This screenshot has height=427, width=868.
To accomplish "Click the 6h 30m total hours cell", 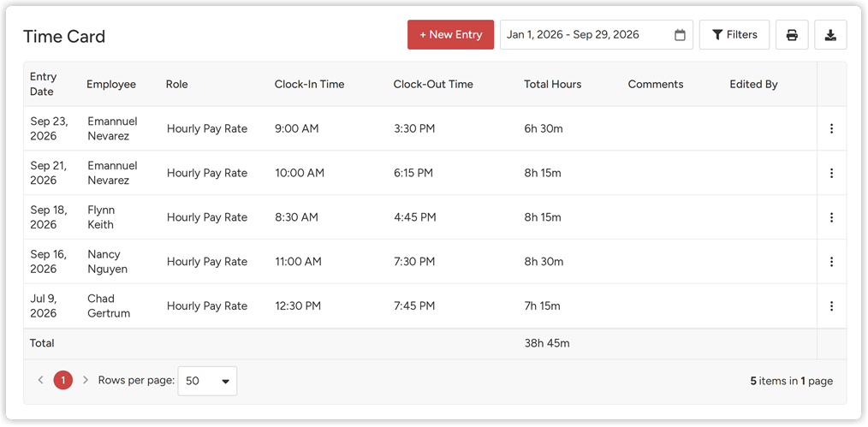I will (544, 128).
